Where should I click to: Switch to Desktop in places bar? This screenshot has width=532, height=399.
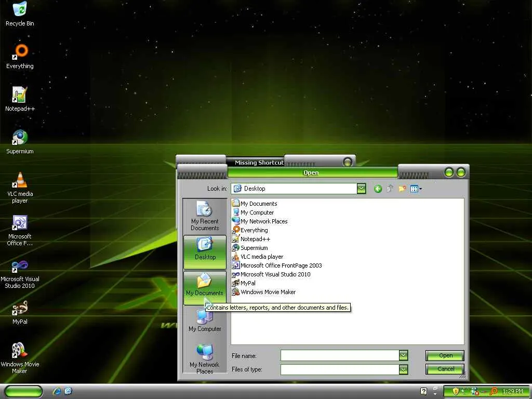coord(205,252)
